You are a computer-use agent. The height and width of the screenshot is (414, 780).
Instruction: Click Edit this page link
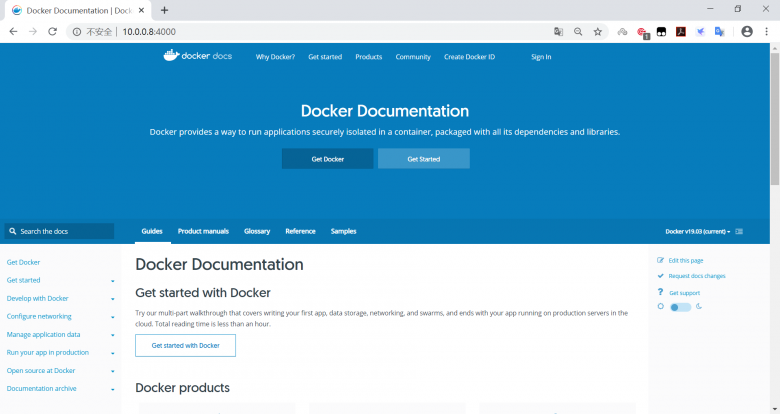685,260
